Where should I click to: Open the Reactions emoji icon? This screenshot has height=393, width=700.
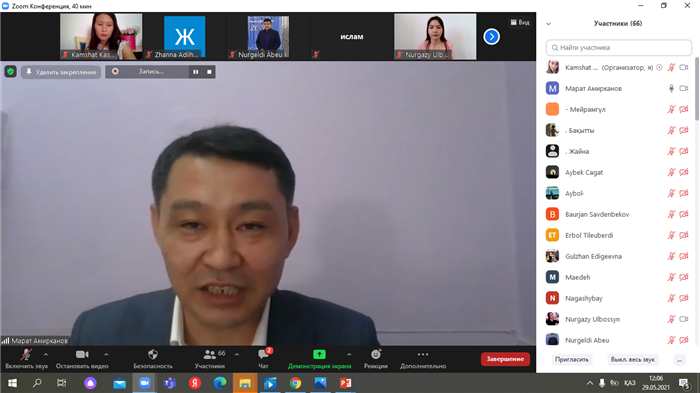pyautogui.click(x=376, y=355)
